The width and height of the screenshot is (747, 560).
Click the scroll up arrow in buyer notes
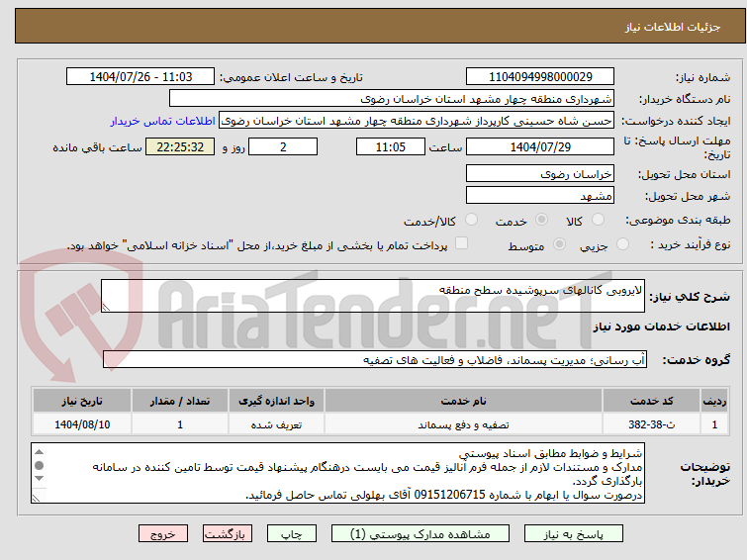pyautogui.click(x=40, y=452)
